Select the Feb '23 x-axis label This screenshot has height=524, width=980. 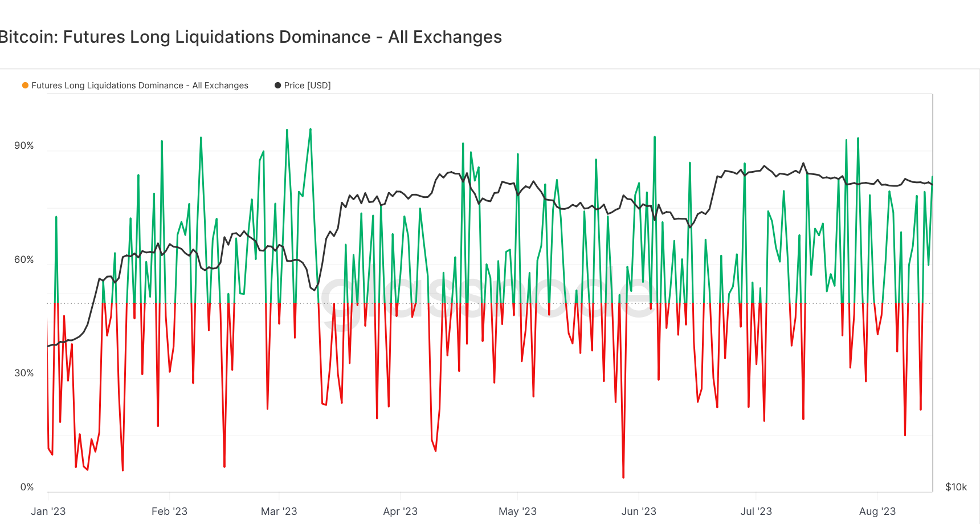tap(169, 511)
